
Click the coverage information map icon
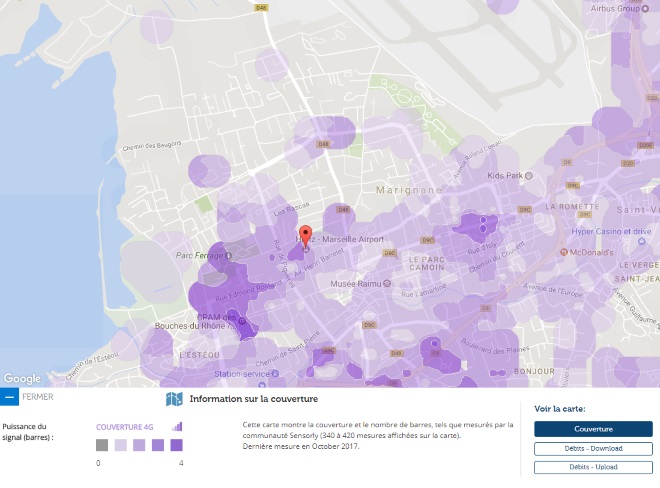pos(174,399)
